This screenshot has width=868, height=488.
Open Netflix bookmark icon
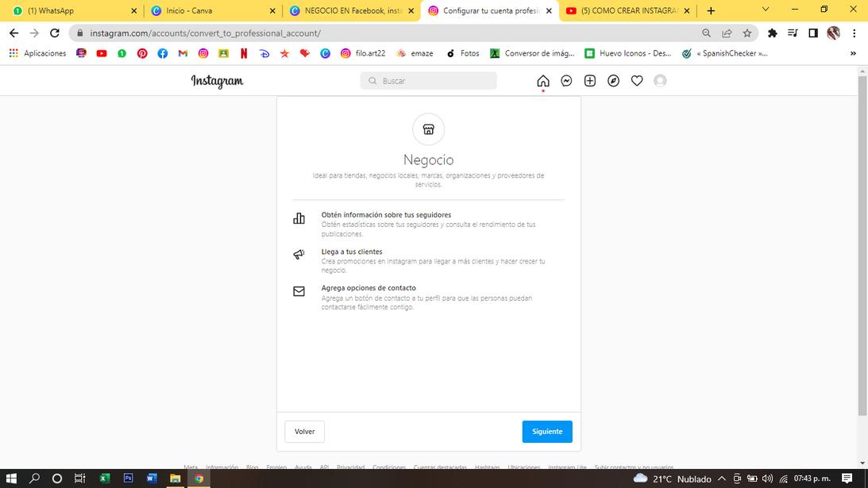[x=244, y=54]
